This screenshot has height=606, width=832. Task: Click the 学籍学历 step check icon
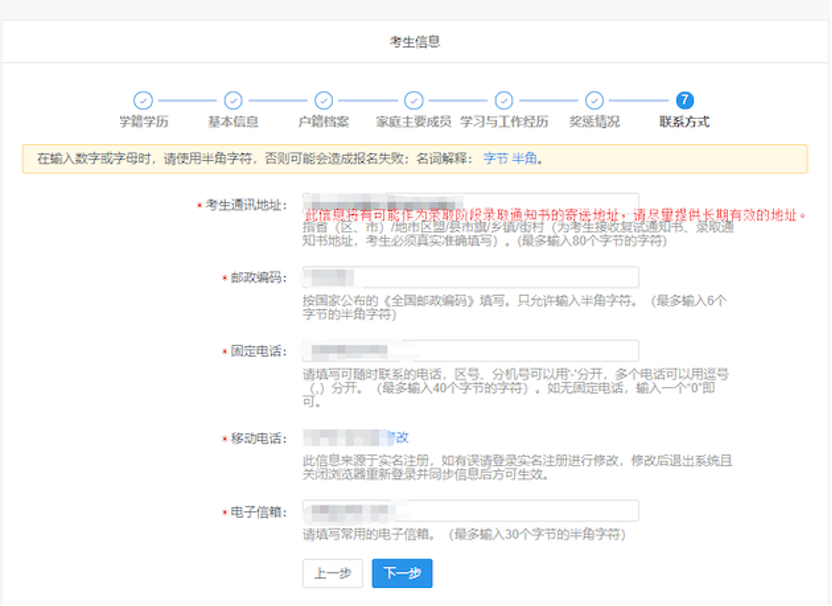click(143, 100)
